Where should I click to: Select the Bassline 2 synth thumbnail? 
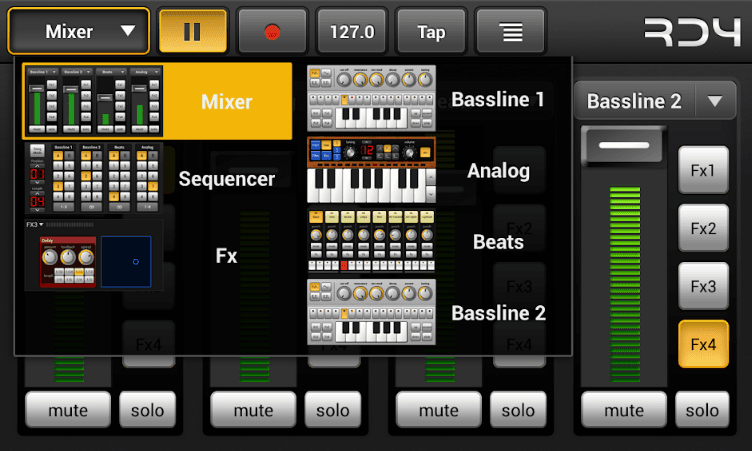[x=372, y=313]
